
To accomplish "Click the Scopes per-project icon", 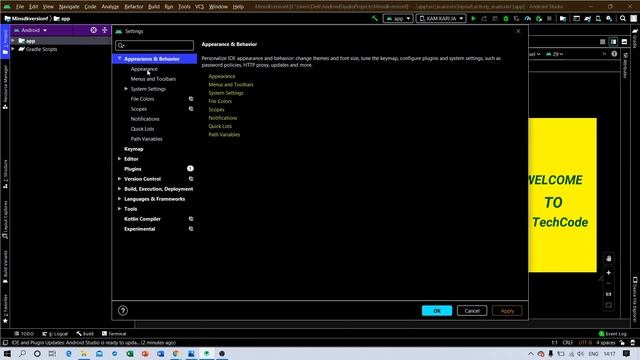I will click(191, 109).
